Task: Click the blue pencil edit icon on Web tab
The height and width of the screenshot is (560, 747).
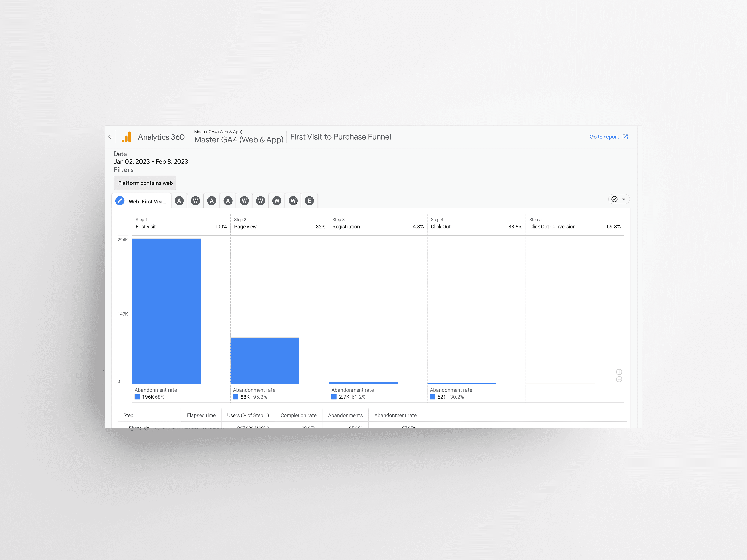Action: tap(120, 201)
